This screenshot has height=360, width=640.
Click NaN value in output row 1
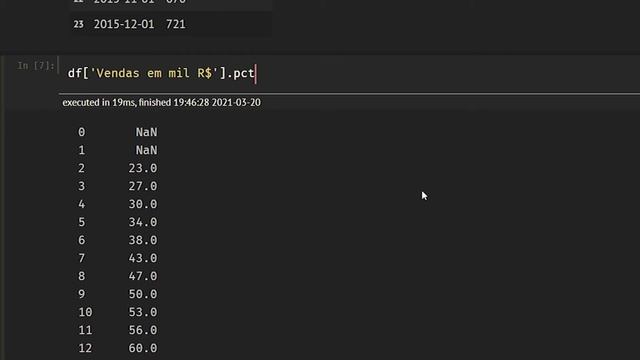[x=147, y=150]
